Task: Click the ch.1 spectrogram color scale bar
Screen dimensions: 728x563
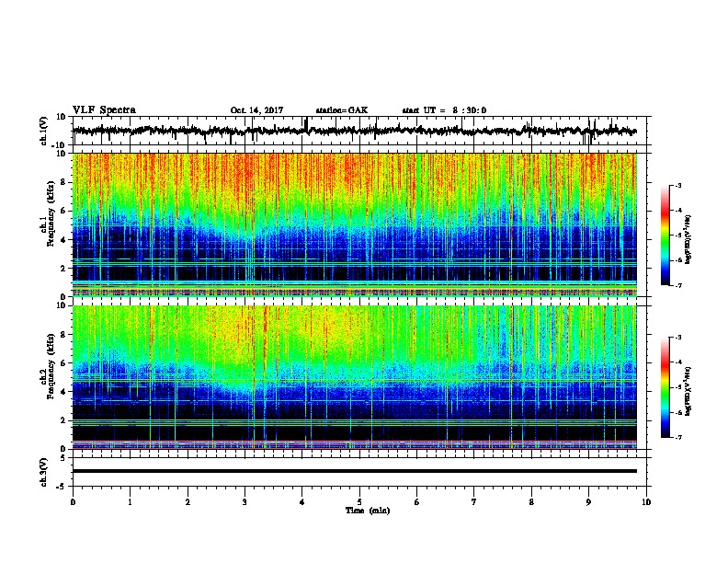Action: pos(665,236)
